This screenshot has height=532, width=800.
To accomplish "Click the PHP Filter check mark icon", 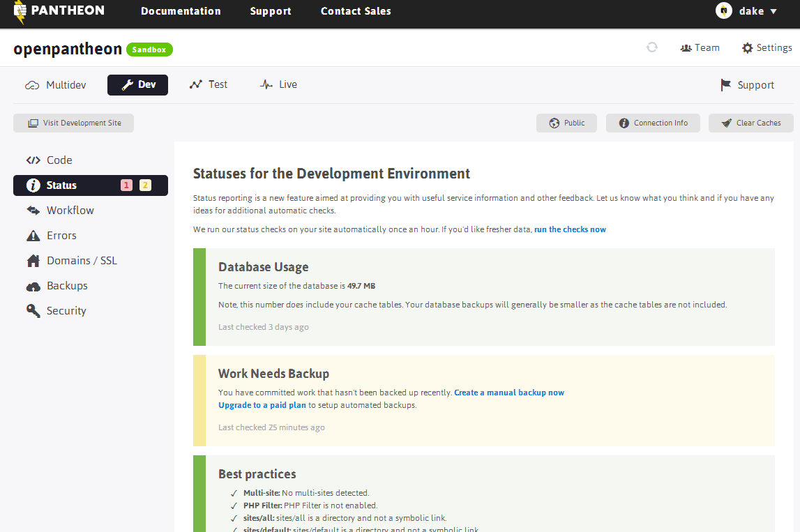I will tap(234, 506).
